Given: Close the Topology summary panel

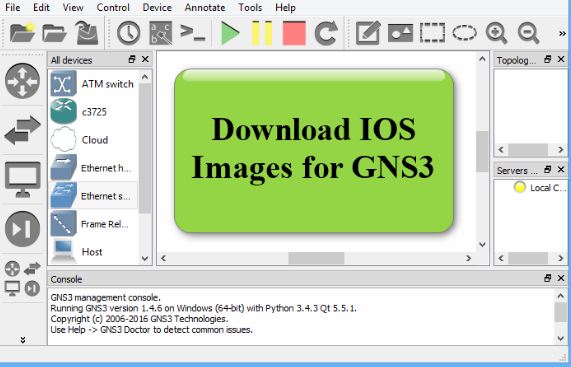Looking at the screenshot, I should click(561, 59).
